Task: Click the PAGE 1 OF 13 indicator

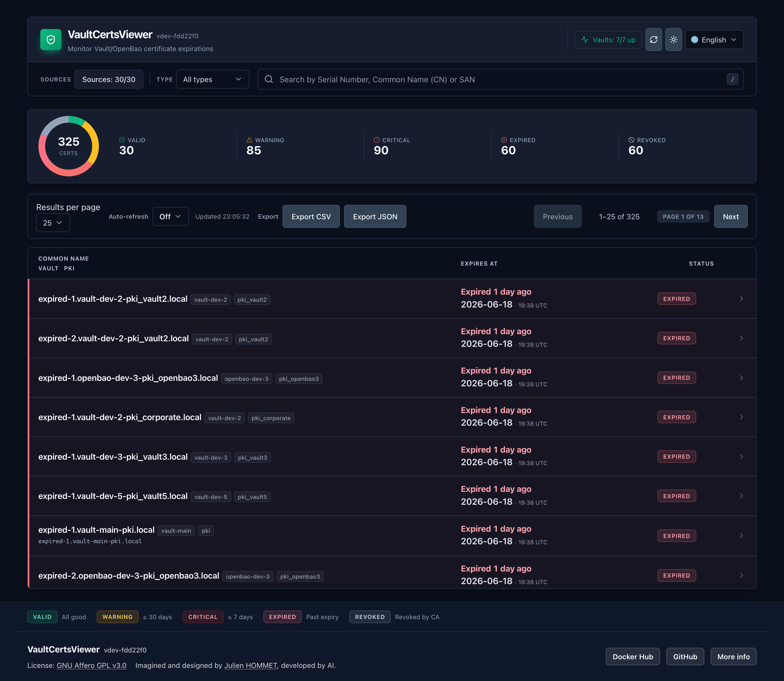Action: [683, 216]
